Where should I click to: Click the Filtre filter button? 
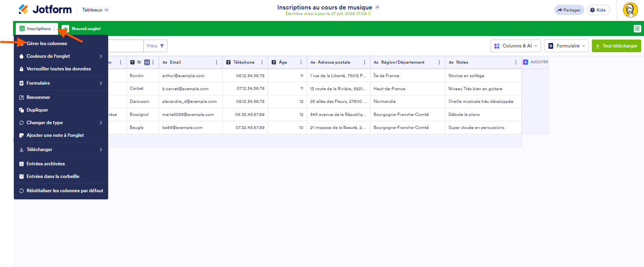(155, 46)
